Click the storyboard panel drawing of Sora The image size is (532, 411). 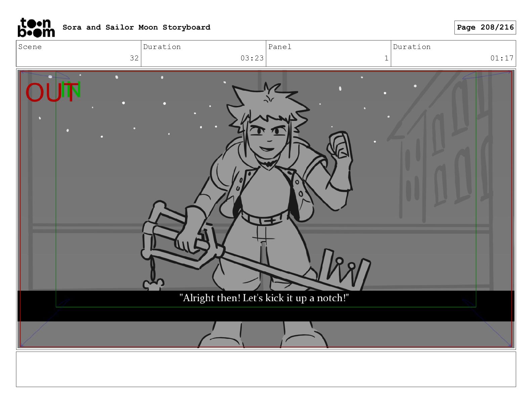pos(266,209)
